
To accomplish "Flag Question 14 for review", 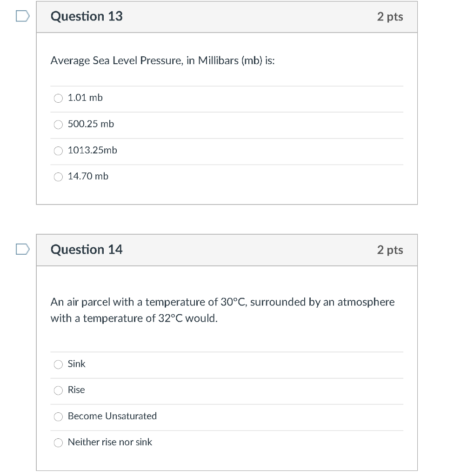I will tap(23, 250).
